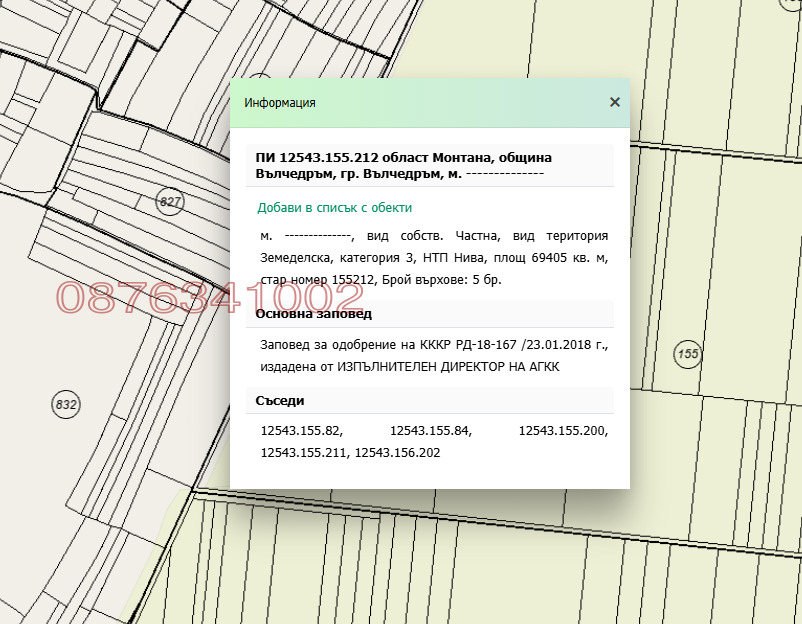The width and height of the screenshot is (802, 624).
Task: Close the Информация popup
Action: pos(614,102)
